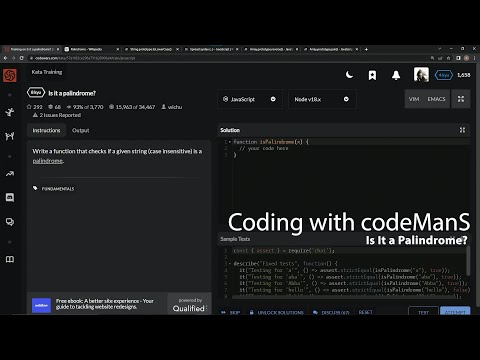Screen dimensions: 480x360
Task: Click the browser zoom magnifier icon
Action: click(432, 58)
